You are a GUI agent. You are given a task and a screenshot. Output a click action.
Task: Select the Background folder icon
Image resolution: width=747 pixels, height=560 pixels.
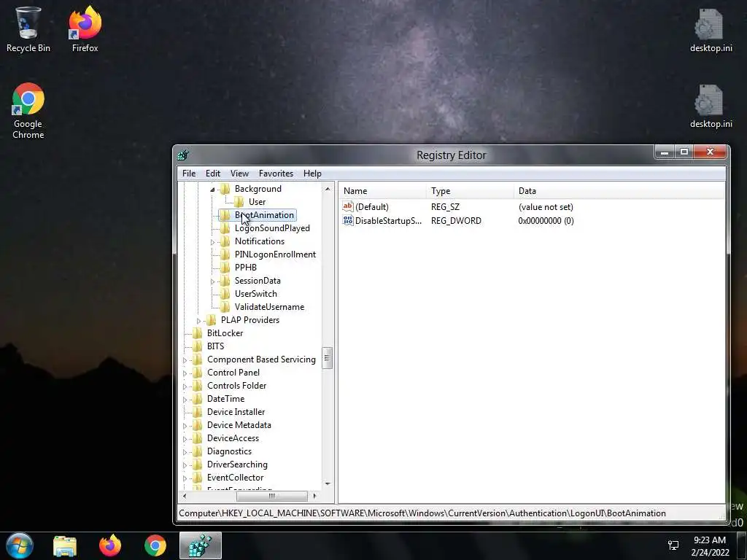[x=225, y=189]
